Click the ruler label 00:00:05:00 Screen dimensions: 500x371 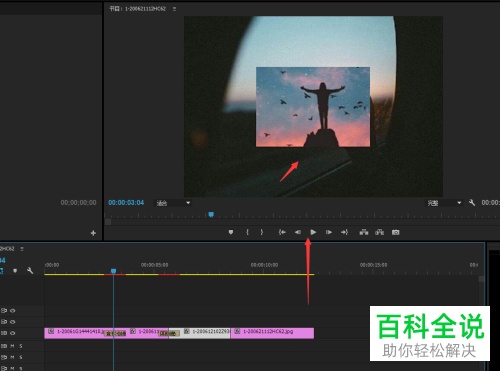(154, 265)
